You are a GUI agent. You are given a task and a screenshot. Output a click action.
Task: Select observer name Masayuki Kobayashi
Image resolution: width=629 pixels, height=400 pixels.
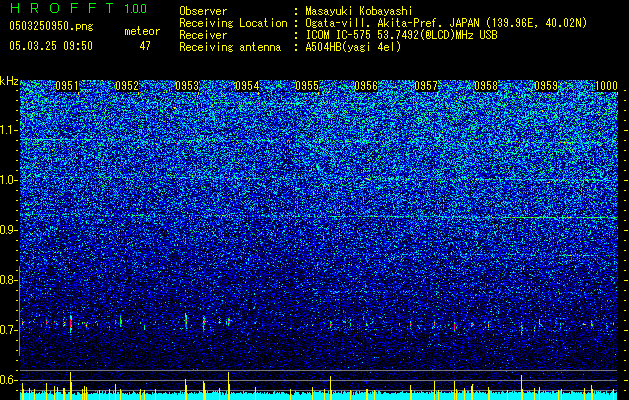[x=359, y=11]
